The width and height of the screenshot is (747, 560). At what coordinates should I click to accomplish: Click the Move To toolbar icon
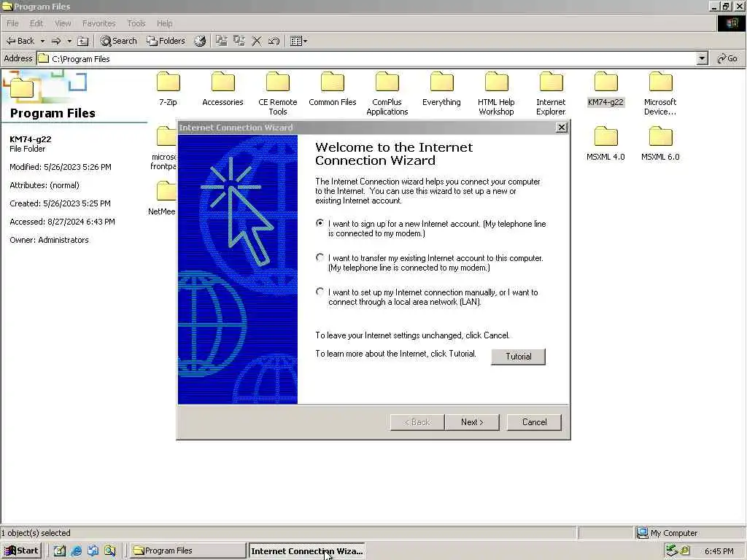coord(222,41)
